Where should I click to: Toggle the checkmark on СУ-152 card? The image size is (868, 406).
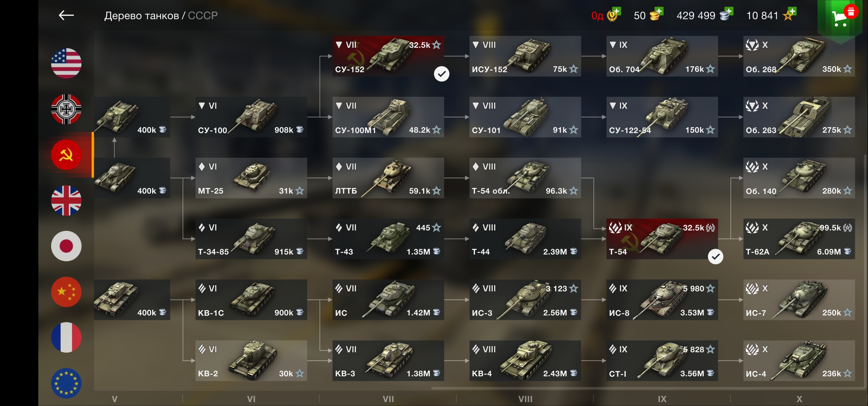[x=442, y=74]
